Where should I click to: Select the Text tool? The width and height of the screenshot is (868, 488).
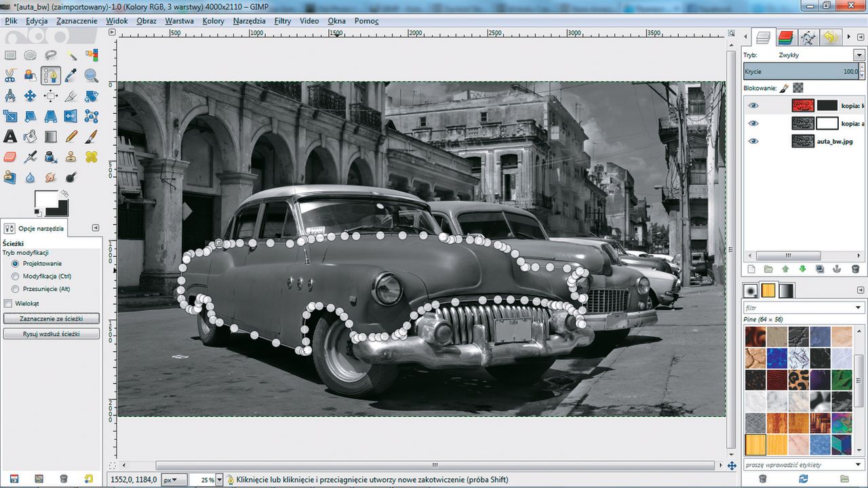(x=9, y=137)
